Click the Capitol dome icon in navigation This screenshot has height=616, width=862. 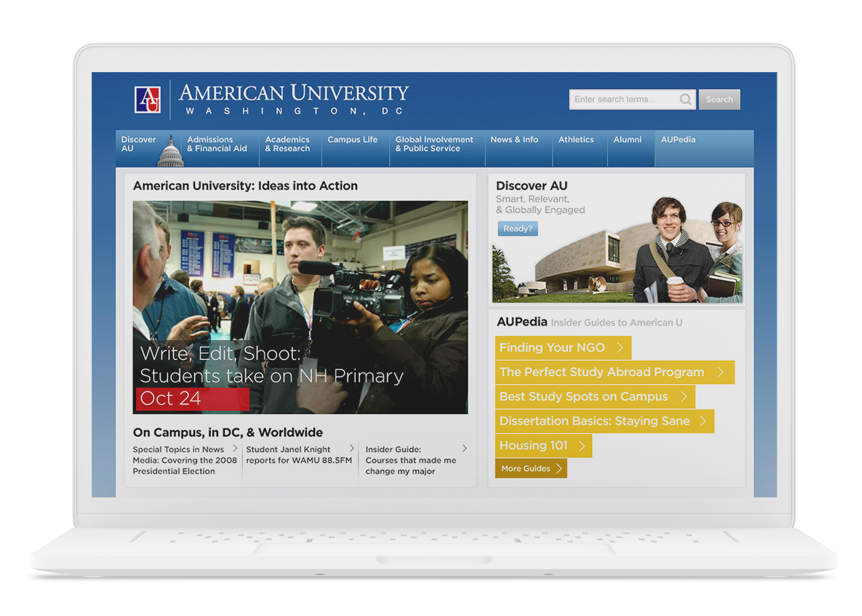click(171, 151)
